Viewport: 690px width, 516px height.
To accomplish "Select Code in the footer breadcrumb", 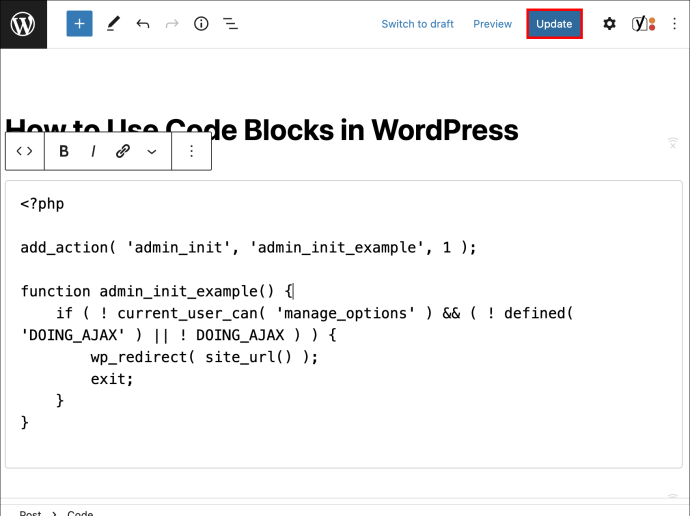I will (80, 512).
